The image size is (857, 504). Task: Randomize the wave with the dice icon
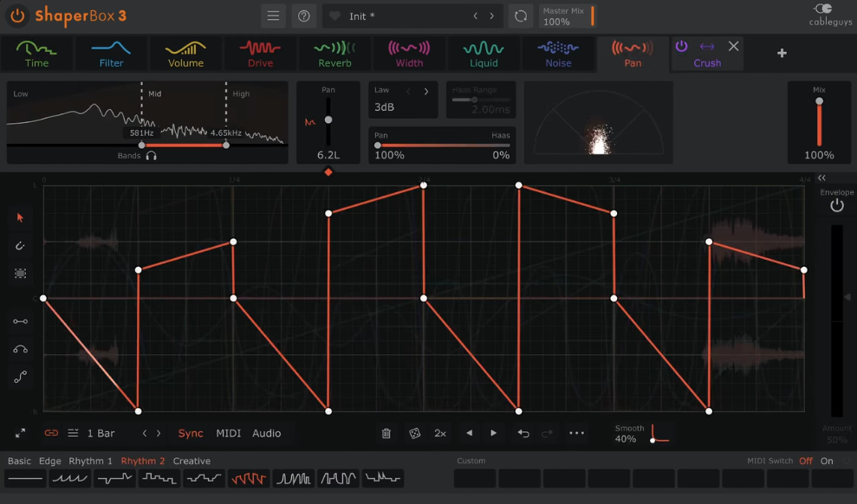(x=414, y=433)
